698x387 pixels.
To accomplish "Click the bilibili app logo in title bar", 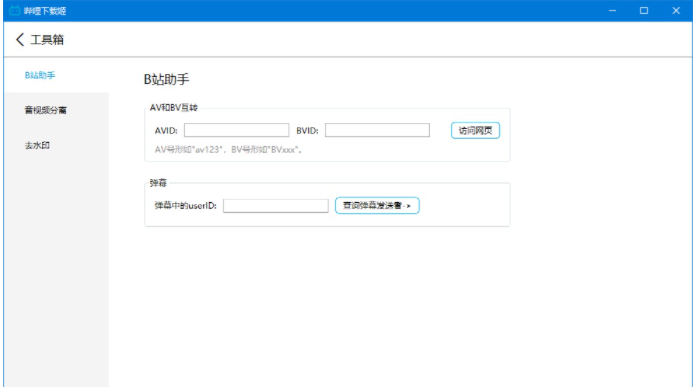I will 15,11.
